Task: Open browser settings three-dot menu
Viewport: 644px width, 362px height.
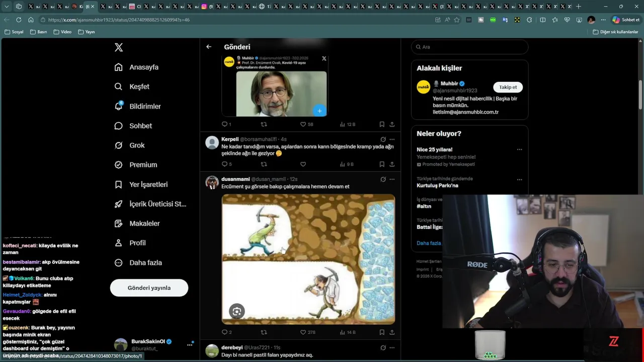Action: pyautogui.click(x=603, y=20)
